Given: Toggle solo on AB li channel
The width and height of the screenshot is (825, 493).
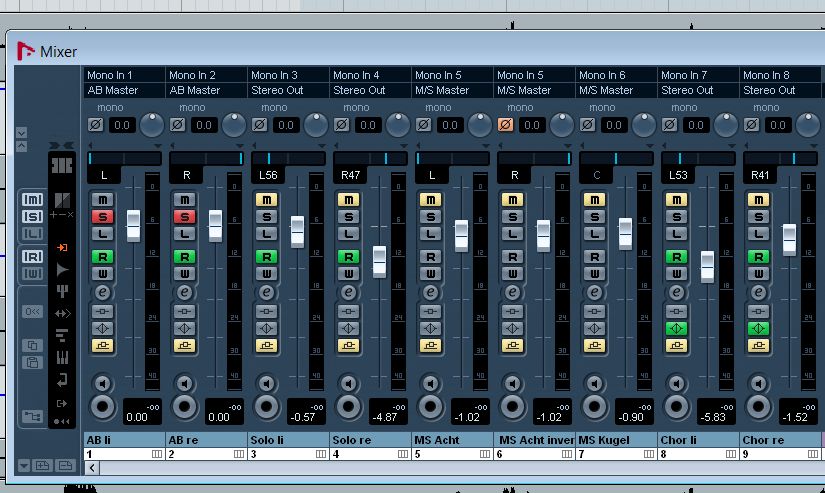Looking at the screenshot, I should (x=102, y=217).
